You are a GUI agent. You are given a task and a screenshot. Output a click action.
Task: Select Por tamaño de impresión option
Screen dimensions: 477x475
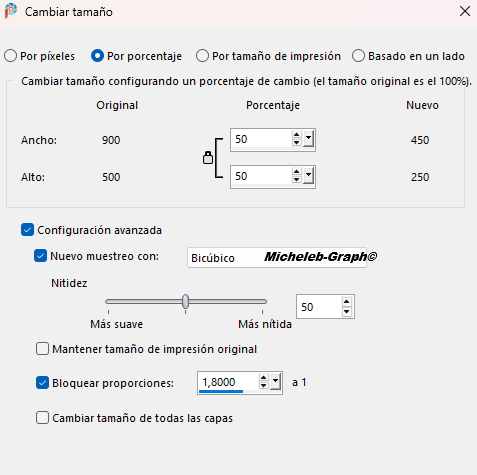pyautogui.click(x=202, y=56)
